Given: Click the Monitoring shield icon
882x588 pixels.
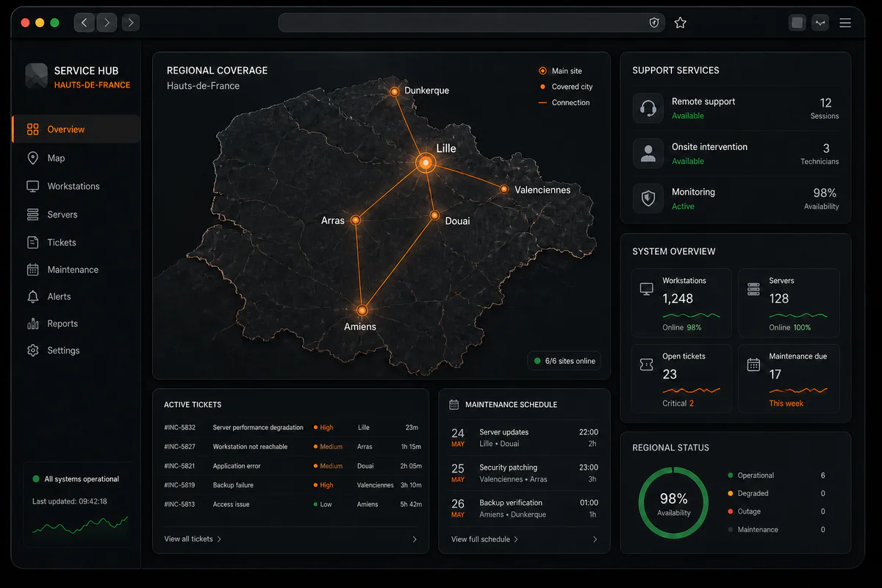Looking at the screenshot, I should pyautogui.click(x=648, y=198).
